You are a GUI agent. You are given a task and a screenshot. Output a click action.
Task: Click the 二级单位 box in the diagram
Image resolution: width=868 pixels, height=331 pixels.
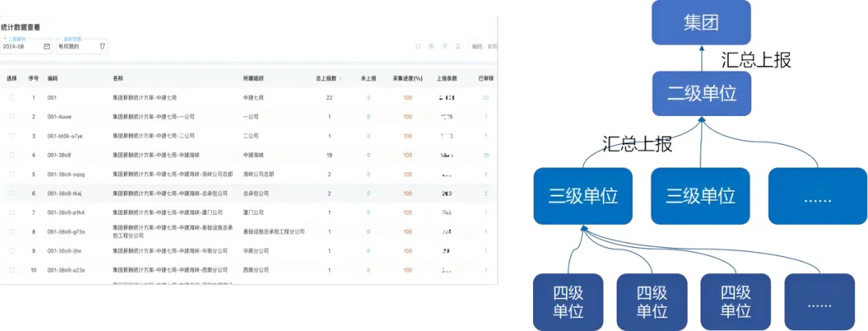[701, 93]
